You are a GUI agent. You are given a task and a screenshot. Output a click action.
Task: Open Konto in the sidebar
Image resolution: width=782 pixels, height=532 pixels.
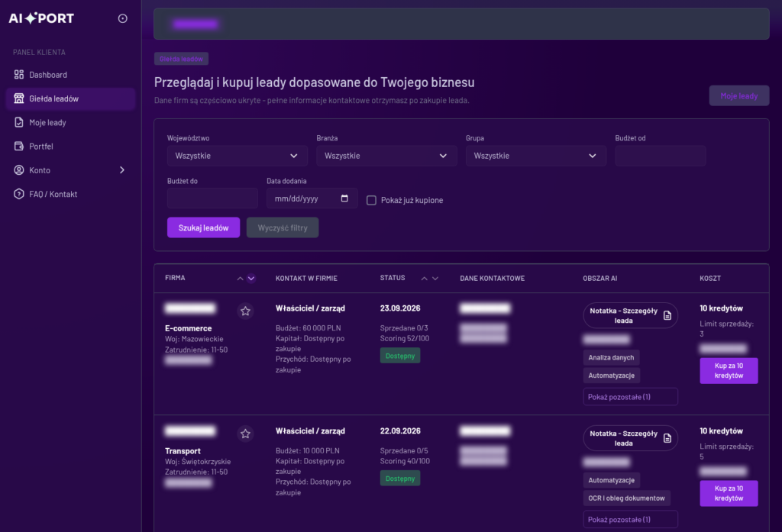pyautogui.click(x=70, y=170)
